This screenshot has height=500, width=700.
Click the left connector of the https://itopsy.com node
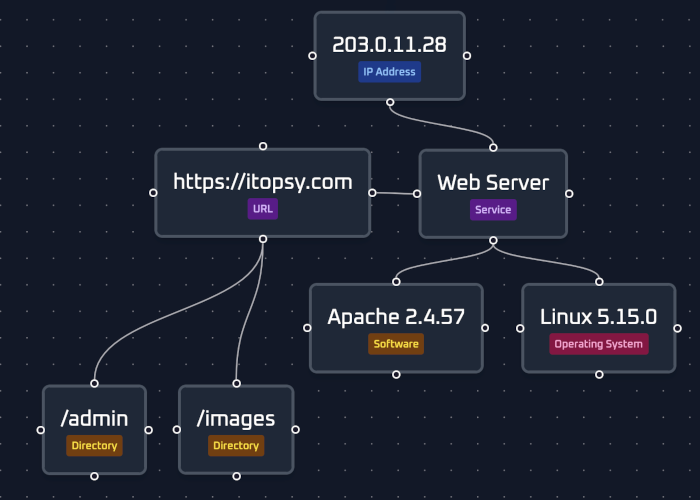tap(153, 193)
